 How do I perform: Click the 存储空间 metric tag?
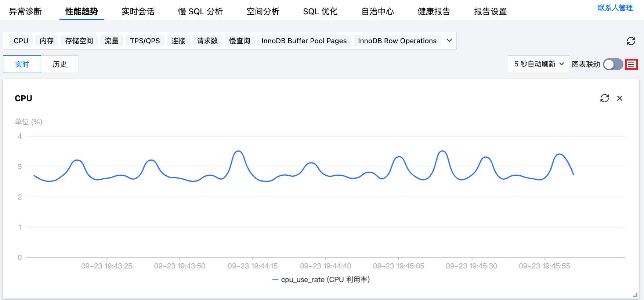[79, 41]
